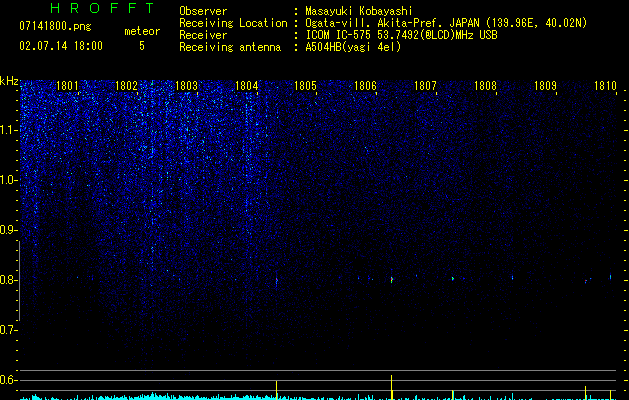Click the 1.1 frequency axis label

[x=8, y=130]
